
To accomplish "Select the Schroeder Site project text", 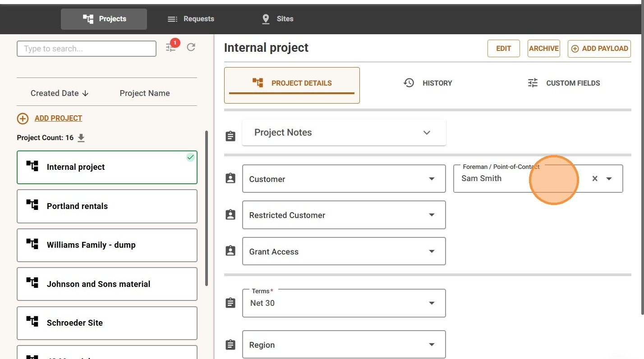I will [75, 323].
